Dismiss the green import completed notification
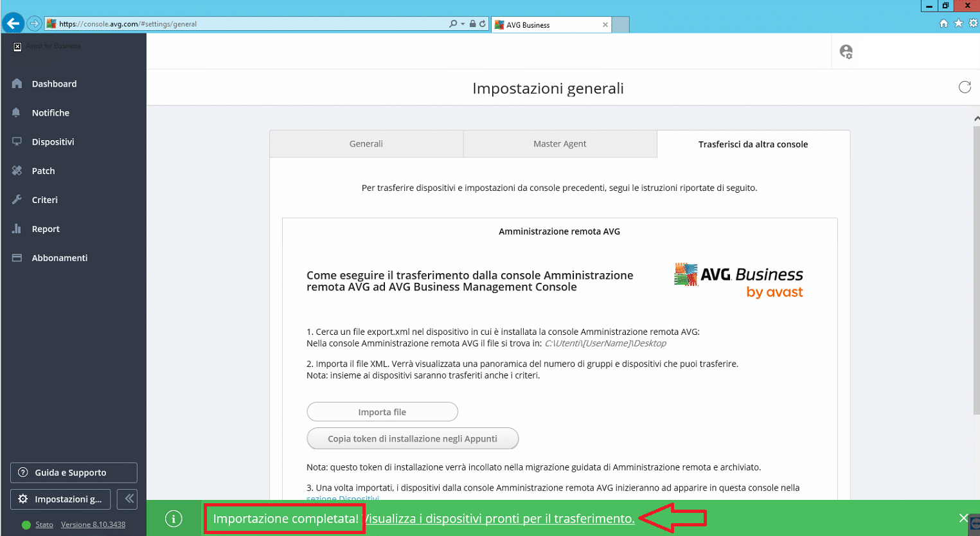The width and height of the screenshot is (980, 536). point(963,518)
